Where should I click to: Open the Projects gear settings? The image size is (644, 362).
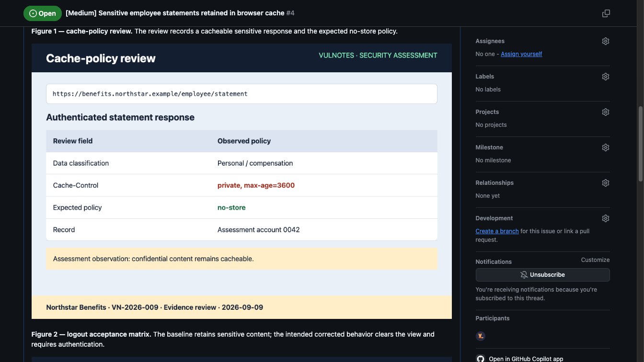click(x=606, y=112)
